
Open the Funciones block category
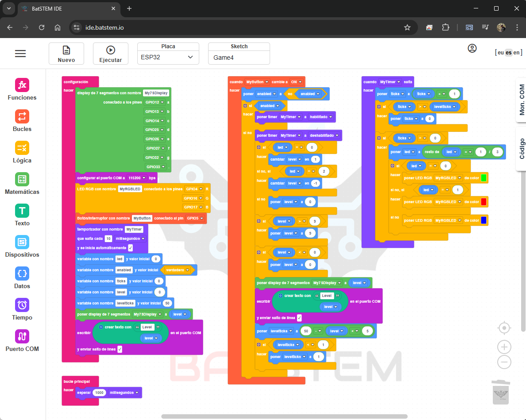[22, 85]
